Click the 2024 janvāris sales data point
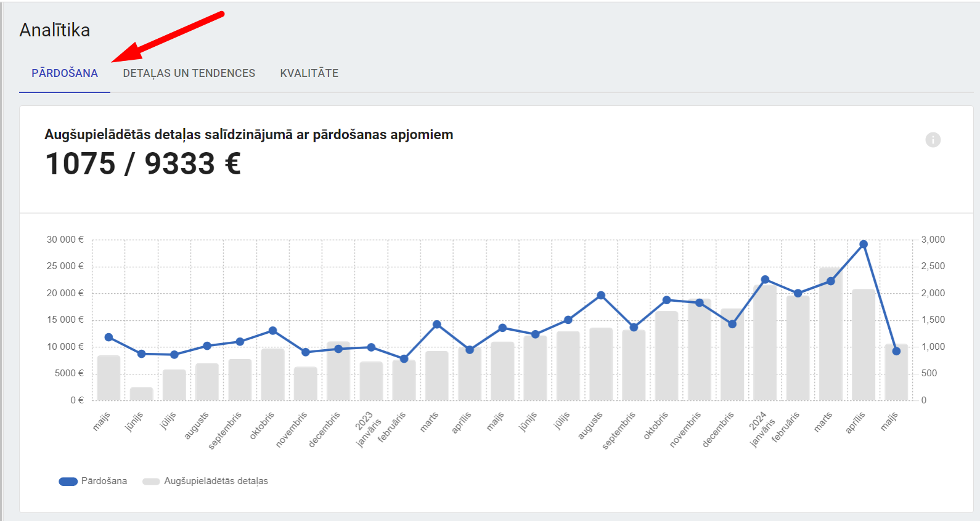 765,280
